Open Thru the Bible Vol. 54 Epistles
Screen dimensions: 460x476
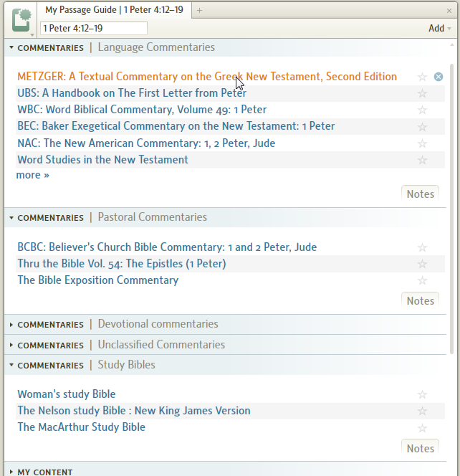tap(122, 264)
